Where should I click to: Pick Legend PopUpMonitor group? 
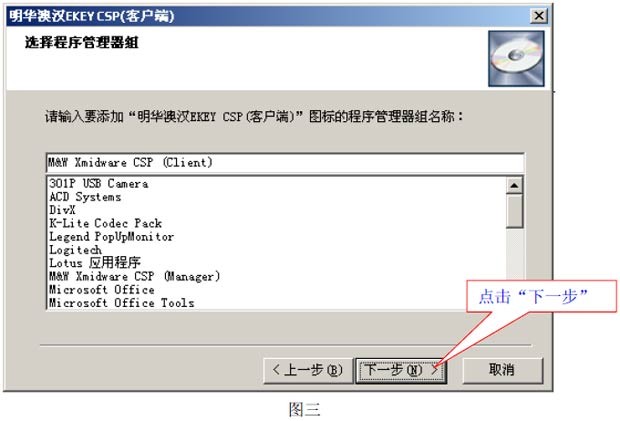pos(111,237)
